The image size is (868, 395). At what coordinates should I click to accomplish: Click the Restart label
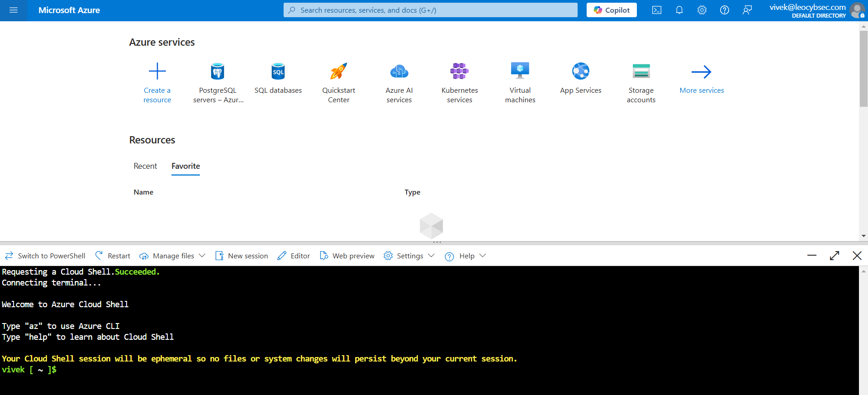[x=119, y=256]
